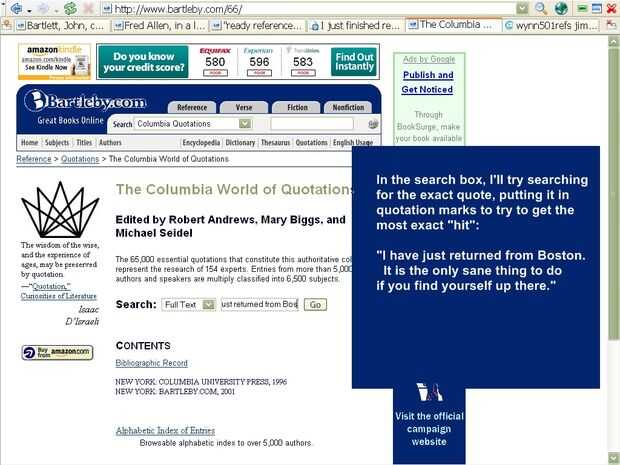620x465 pixels.
Task: Click the blue restore window icon
Action: coord(597,8)
